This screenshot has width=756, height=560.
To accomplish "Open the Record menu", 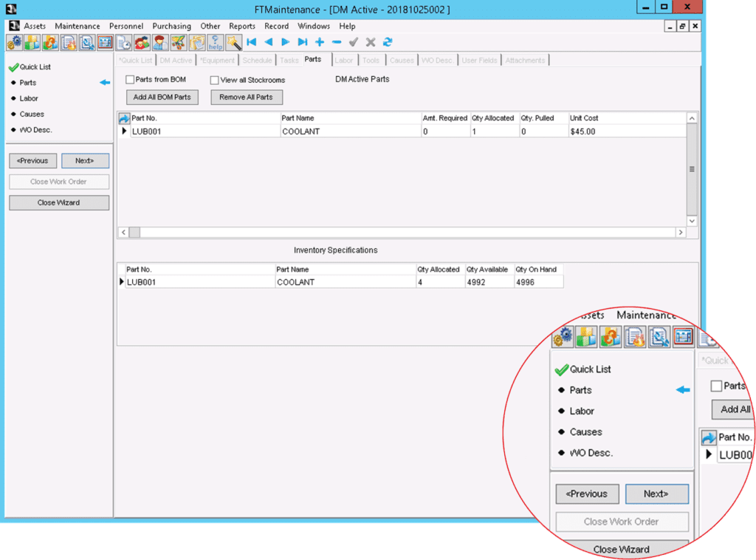I will click(x=276, y=26).
